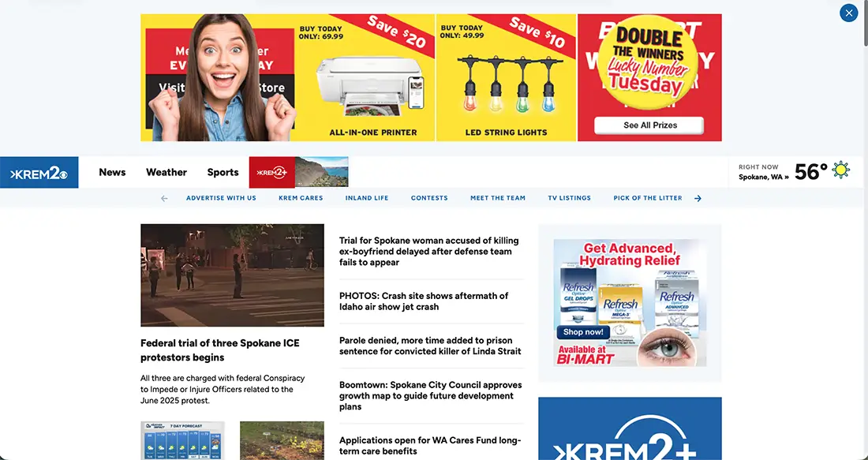
Task: Click the KREM 2 CBS logo
Action: click(x=39, y=173)
